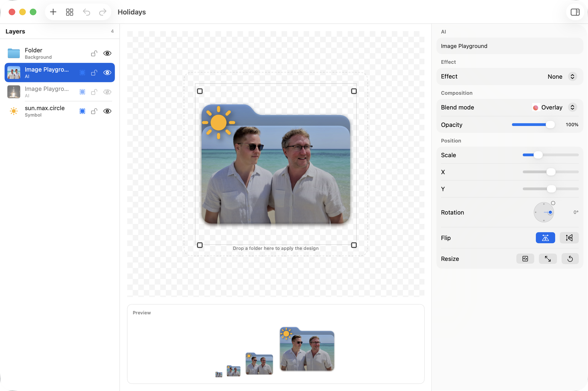Click the undo arrow in toolbar
The width and height of the screenshot is (588, 391).
[x=86, y=12]
